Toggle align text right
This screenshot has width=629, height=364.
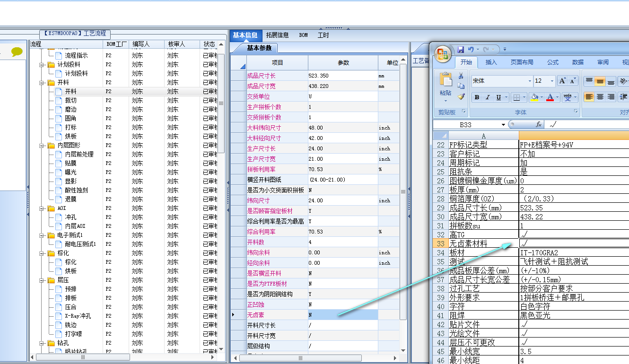611,97
